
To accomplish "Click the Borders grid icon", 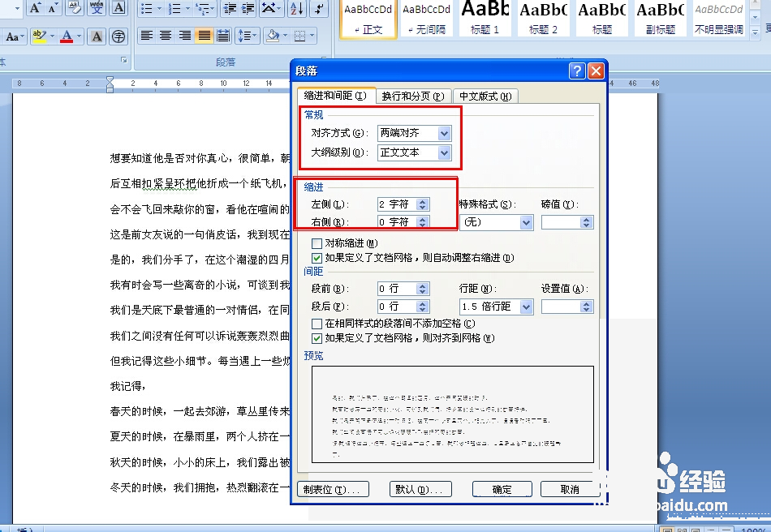I will [x=299, y=36].
